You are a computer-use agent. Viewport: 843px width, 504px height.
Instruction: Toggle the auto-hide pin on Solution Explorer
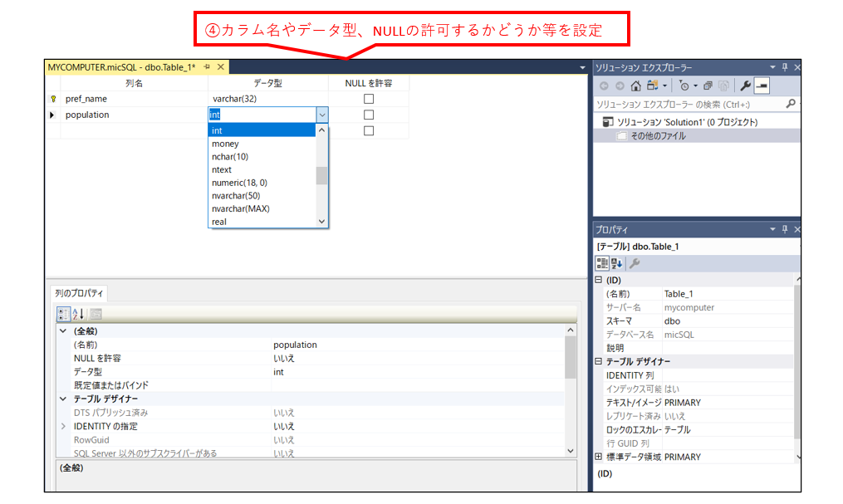[x=786, y=67]
